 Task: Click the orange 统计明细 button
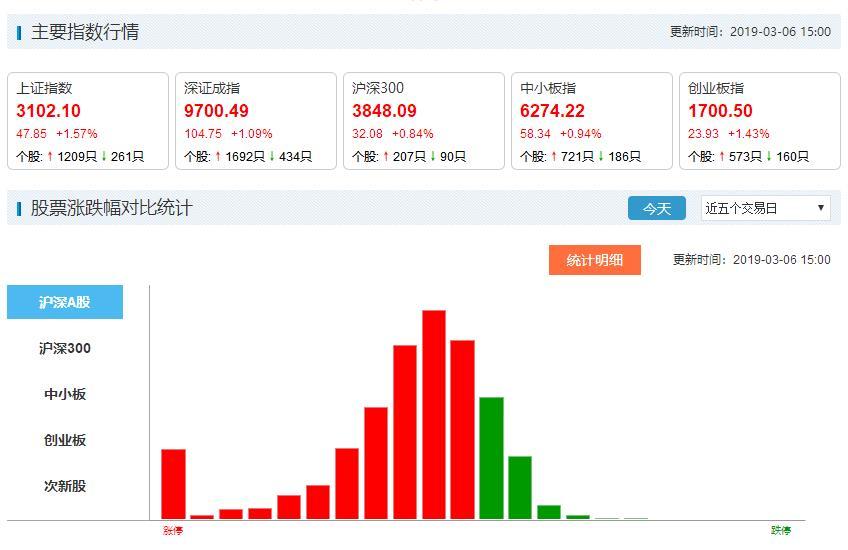(x=595, y=260)
